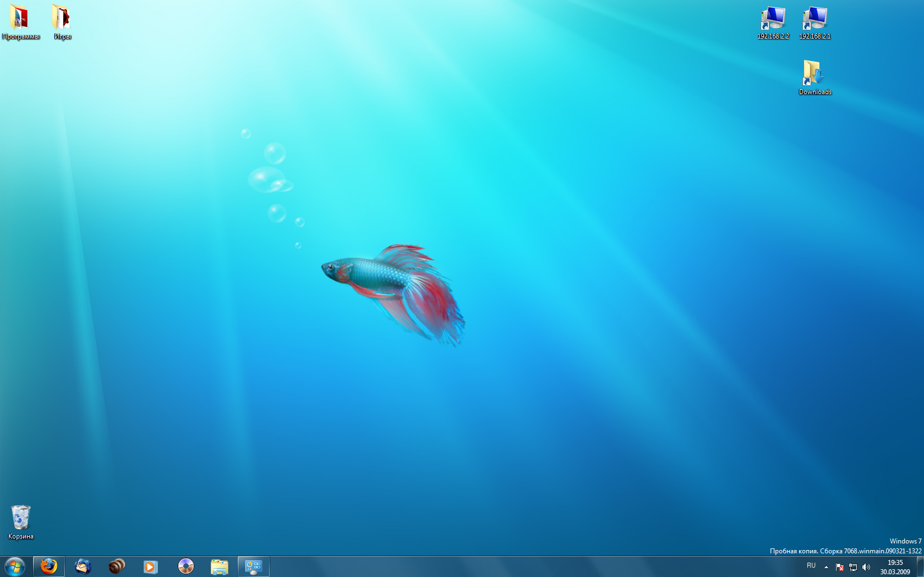Image resolution: width=924 pixels, height=577 pixels.
Task: Open the clock showing 19:35
Action: pyautogui.click(x=895, y=567)
